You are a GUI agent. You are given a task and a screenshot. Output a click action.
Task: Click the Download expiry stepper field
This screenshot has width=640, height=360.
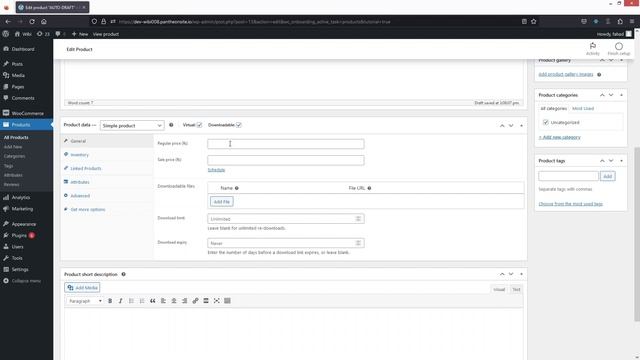tap(286, 243)
